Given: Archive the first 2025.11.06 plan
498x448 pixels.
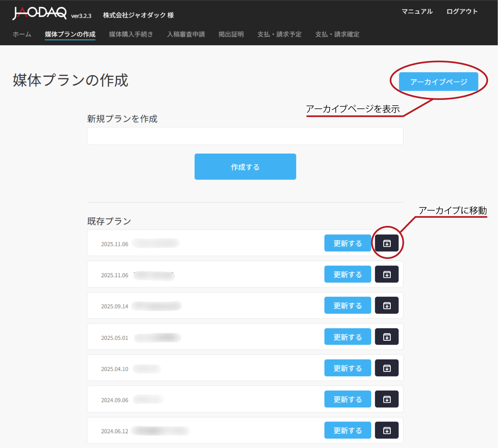Looking at the screenshot, I should coord(387,243).
